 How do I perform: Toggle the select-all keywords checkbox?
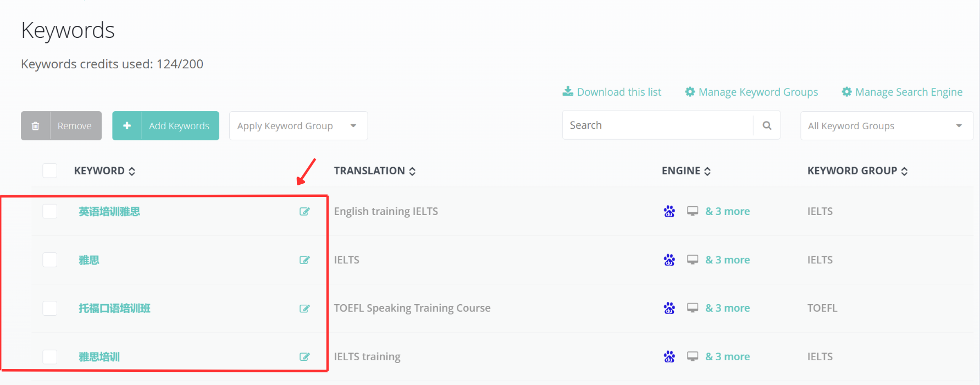click(50, 170)
